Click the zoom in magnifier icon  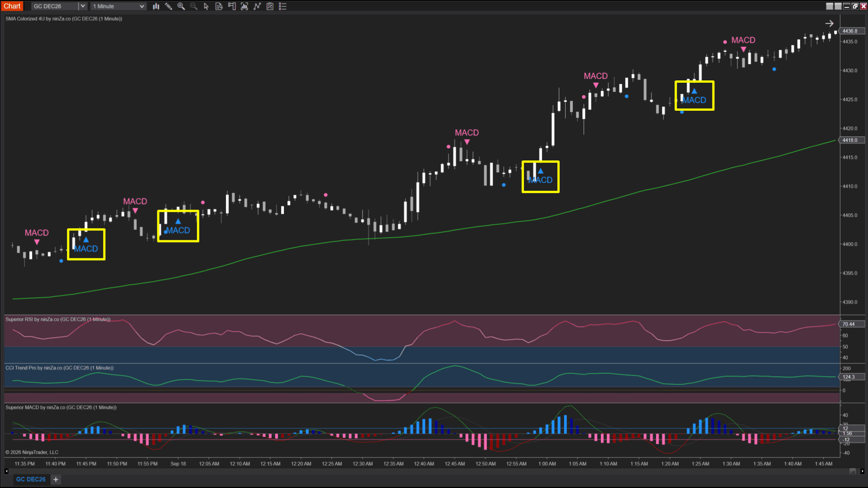181,6
